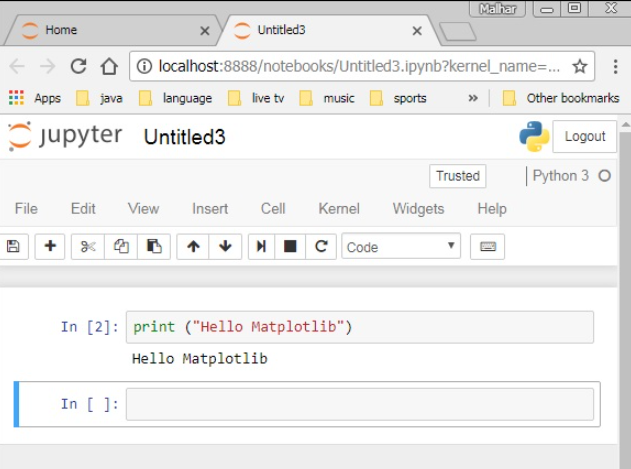Open the Widgets menu
631x469 pixels.
pos(418,209)
